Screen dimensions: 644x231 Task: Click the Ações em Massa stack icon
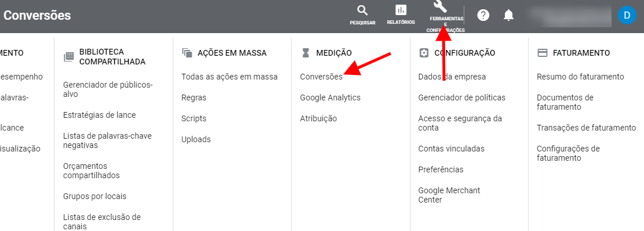click(187, 53)
